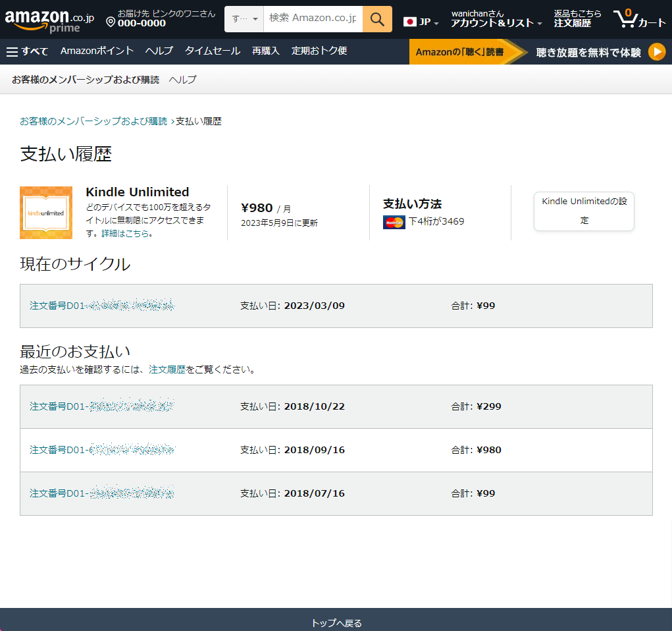Open order number link dated 2018/10/22
The height and width of the screenshot is (631, 672).
tap(102, 406)
